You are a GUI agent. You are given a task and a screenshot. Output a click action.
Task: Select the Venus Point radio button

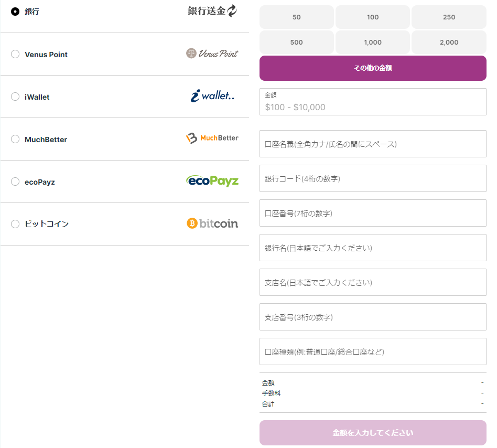point(15,54)
